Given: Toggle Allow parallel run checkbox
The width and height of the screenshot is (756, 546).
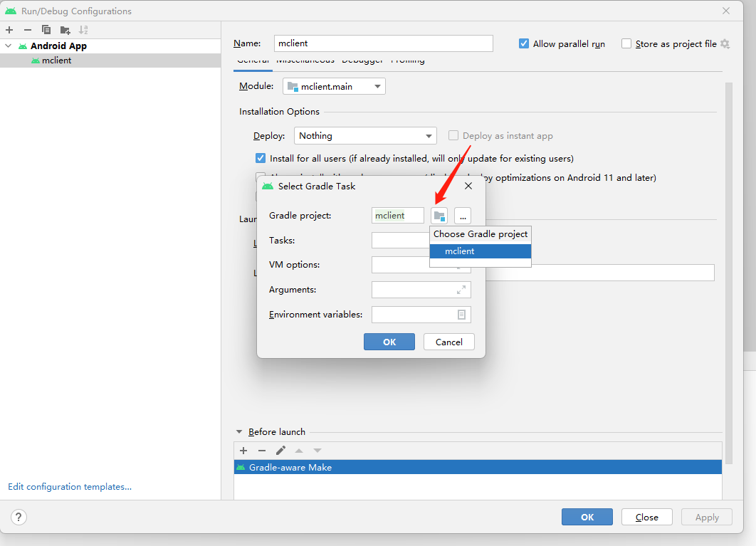Looking at the screenshot, I should [524, 43].
